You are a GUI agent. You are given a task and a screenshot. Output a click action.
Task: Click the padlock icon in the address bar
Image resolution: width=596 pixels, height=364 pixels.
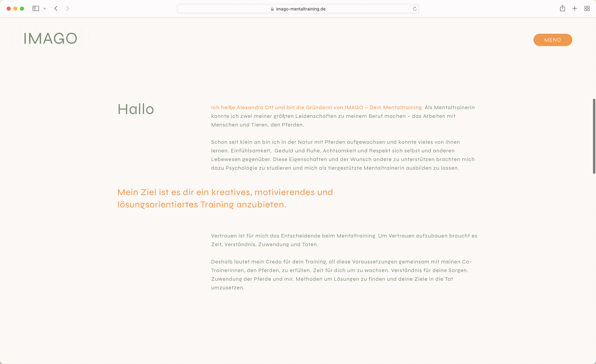click(272, 9)
